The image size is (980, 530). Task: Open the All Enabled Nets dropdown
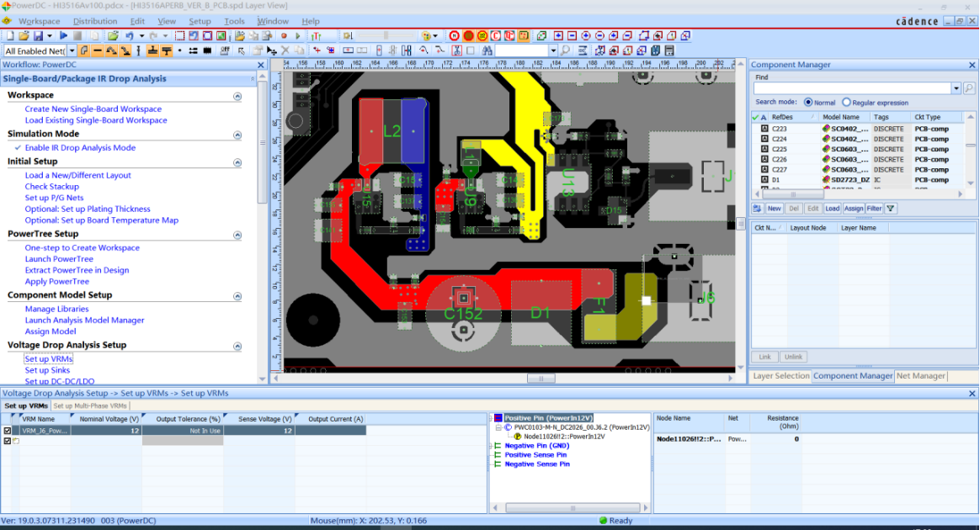(72, 50)
